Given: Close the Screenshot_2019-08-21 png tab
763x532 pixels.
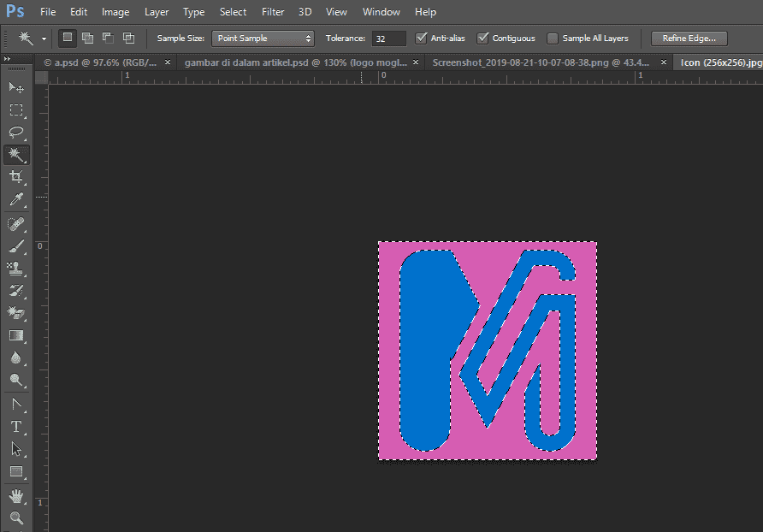Looking at the screenshot, I should 664,62.
